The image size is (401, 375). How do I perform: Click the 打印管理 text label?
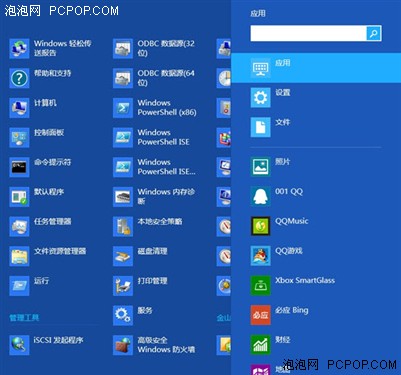pyautogui.click(x=152, y=281)
